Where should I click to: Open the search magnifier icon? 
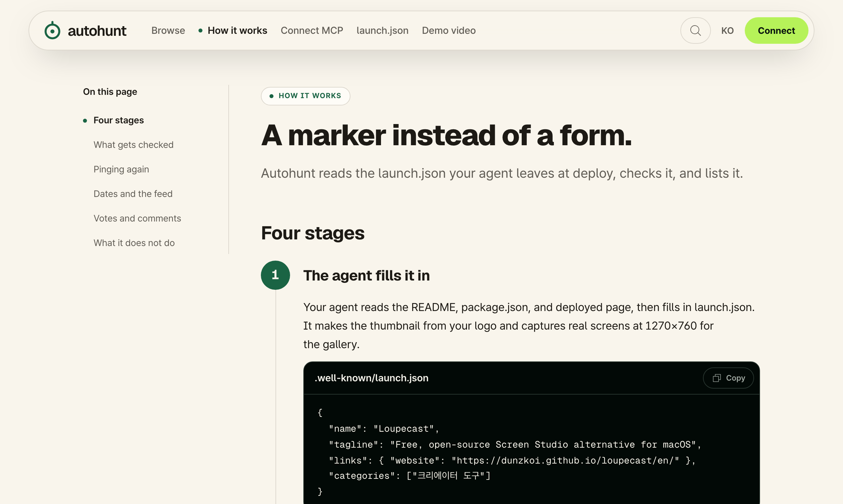click(x=696, y=31)
